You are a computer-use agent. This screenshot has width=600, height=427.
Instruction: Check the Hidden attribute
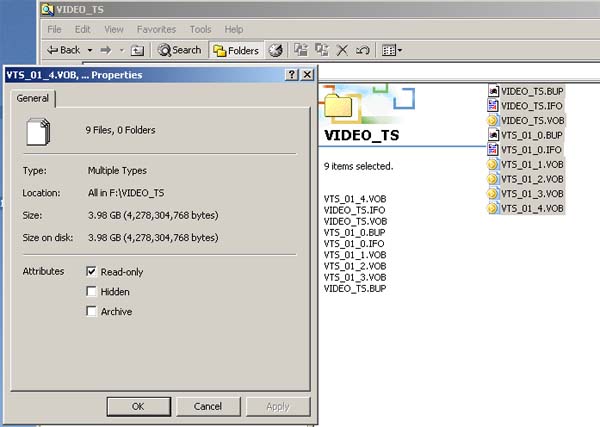click(x=91, y=292)
